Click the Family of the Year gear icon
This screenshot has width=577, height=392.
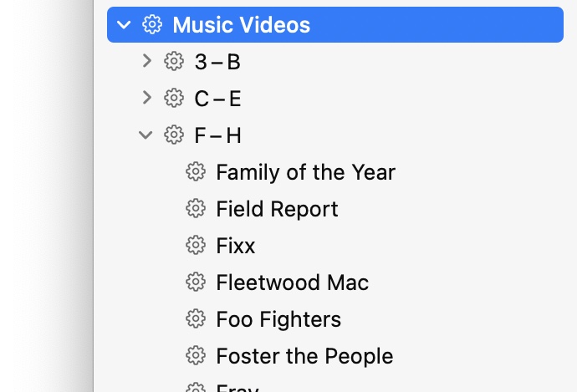(195, 172)
